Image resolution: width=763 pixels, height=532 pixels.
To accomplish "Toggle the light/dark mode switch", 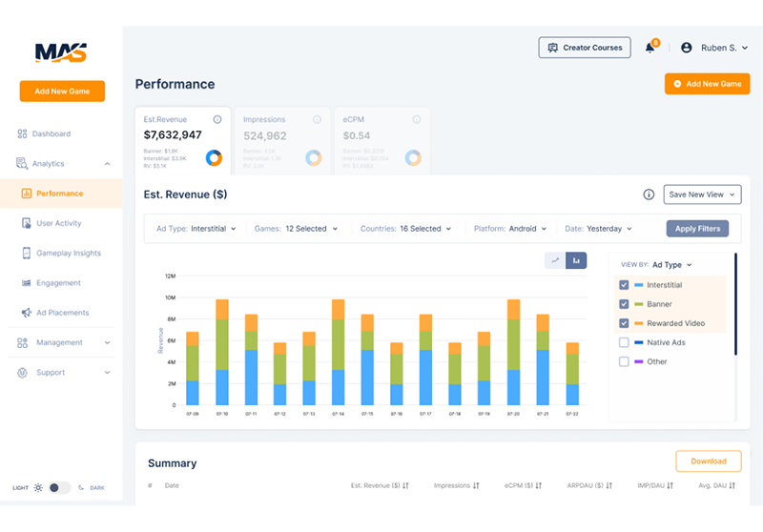I will click(x=59, y=487).
